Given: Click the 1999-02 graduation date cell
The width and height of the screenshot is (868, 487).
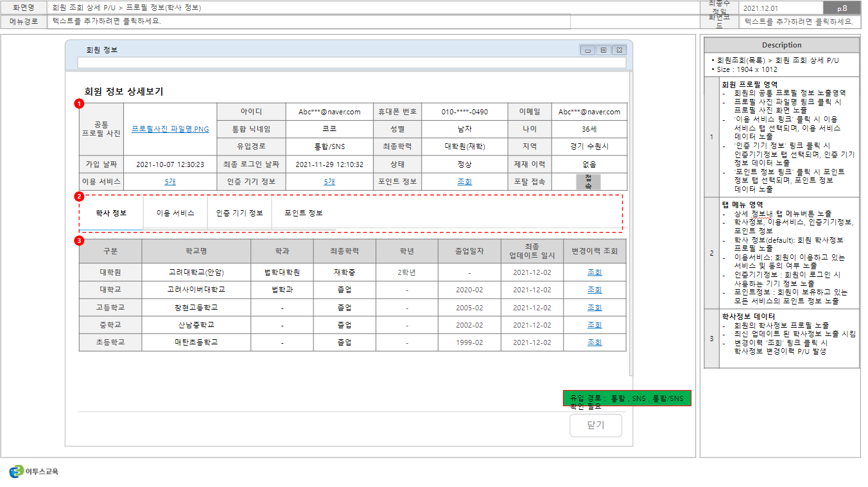Looking at the screenshot, I should pos(469,342).
